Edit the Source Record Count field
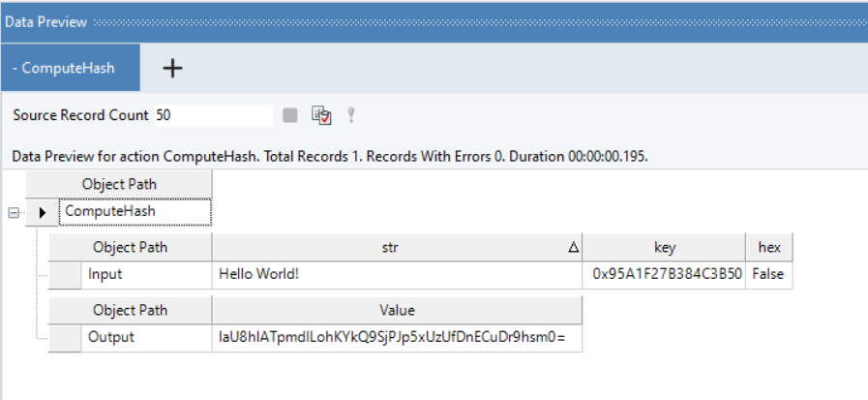This screenshot has width=868, height=400. pos(214,115)
